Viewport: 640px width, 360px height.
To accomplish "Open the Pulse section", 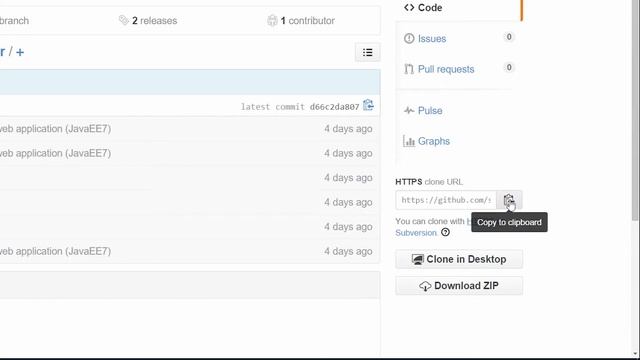I will [430, 111].
